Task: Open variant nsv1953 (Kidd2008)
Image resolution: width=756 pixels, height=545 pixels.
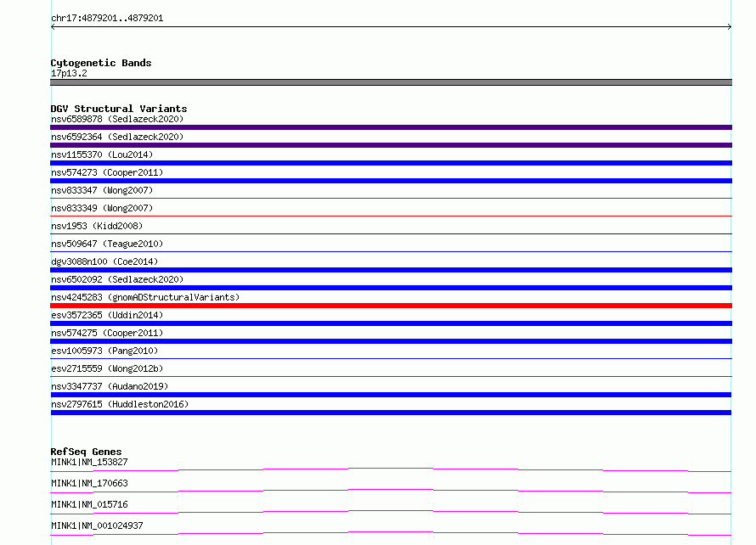Action: point(97,226)
